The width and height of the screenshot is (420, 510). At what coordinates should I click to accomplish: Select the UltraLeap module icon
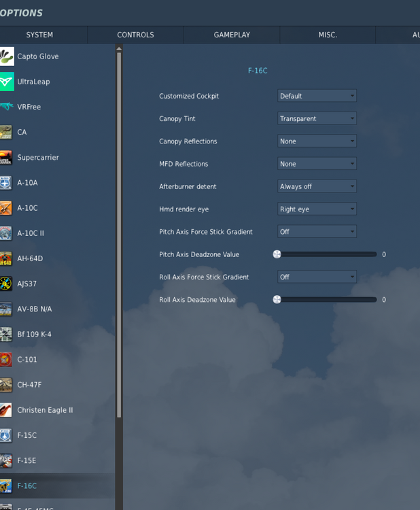coord(7,82)
